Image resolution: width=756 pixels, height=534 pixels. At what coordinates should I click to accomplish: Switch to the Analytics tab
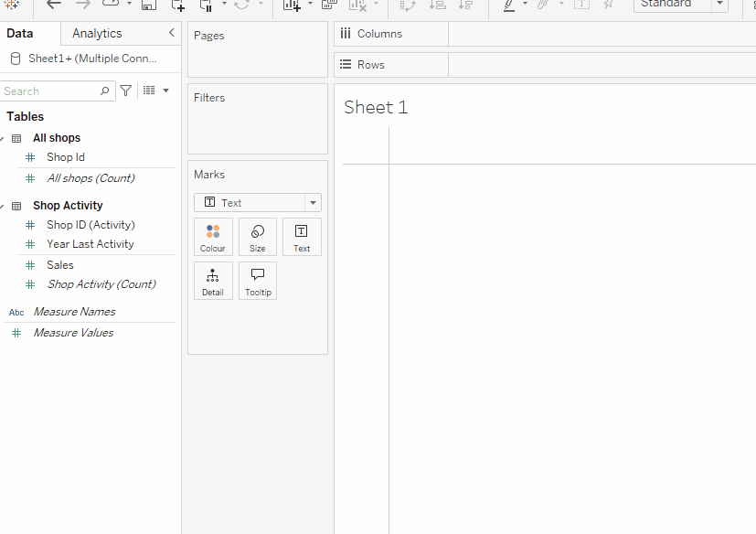point(97,33)
